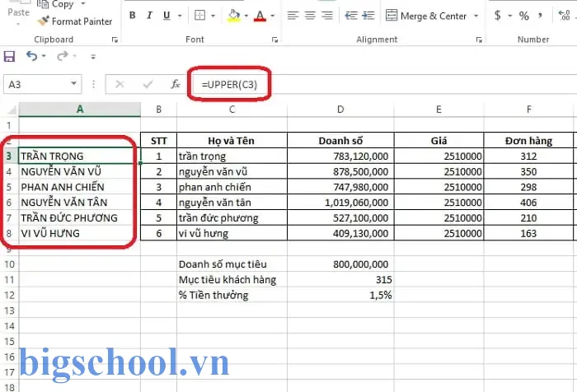Select row 10 header
This screenshot has width=577, height=392.
(x=9, y=264)
